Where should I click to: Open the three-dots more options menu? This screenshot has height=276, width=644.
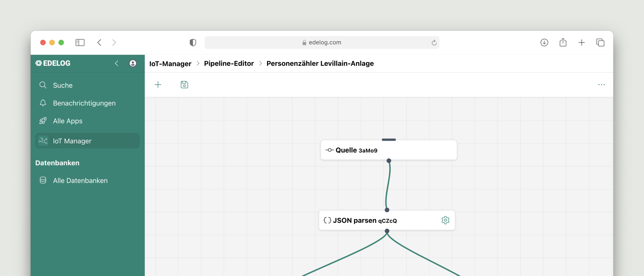[601, 85]
